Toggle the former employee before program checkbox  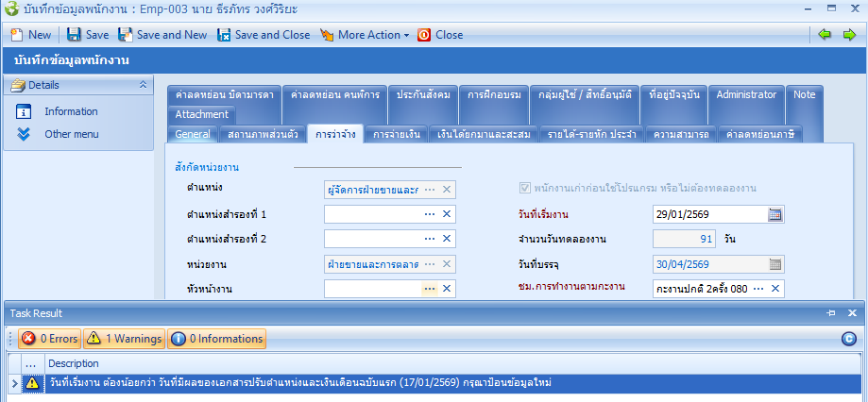[526, 189]
